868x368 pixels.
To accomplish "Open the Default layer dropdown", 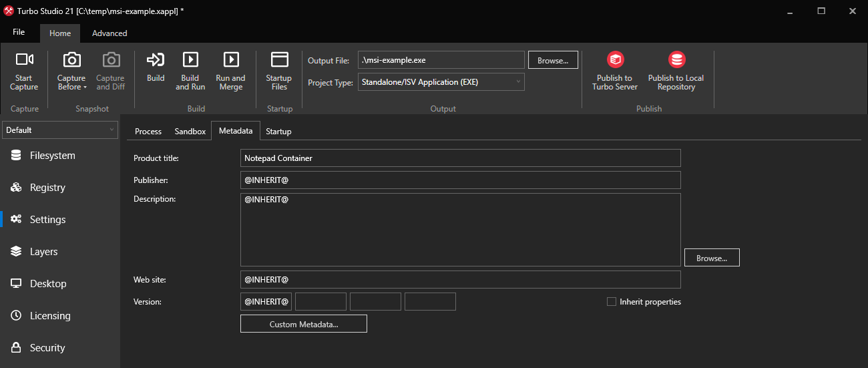I will tap(60, 130).
